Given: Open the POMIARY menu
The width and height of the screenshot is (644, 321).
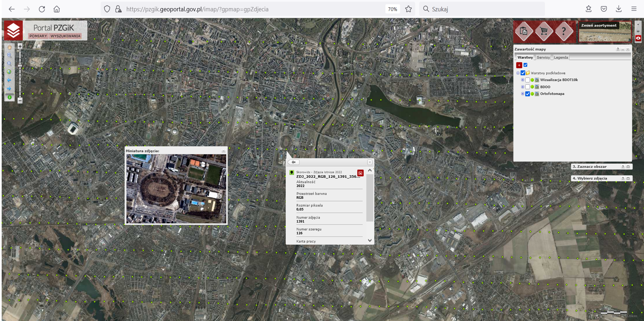Looking at the screenshot, I should [x=38, y=36].
